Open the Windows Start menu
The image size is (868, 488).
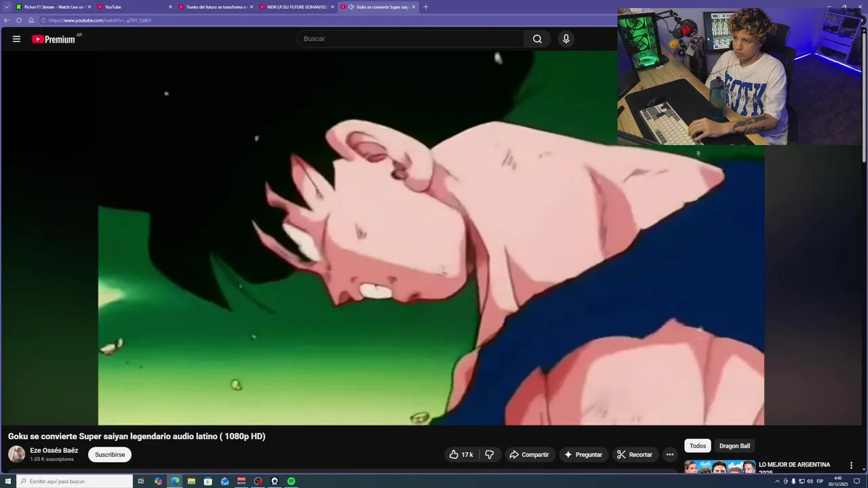8,481
